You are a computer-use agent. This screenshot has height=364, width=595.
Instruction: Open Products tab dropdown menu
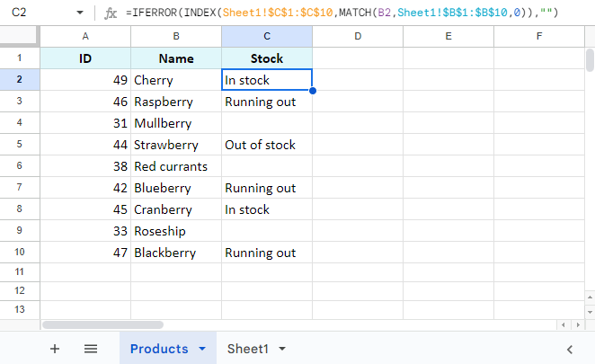pos(202,349)
